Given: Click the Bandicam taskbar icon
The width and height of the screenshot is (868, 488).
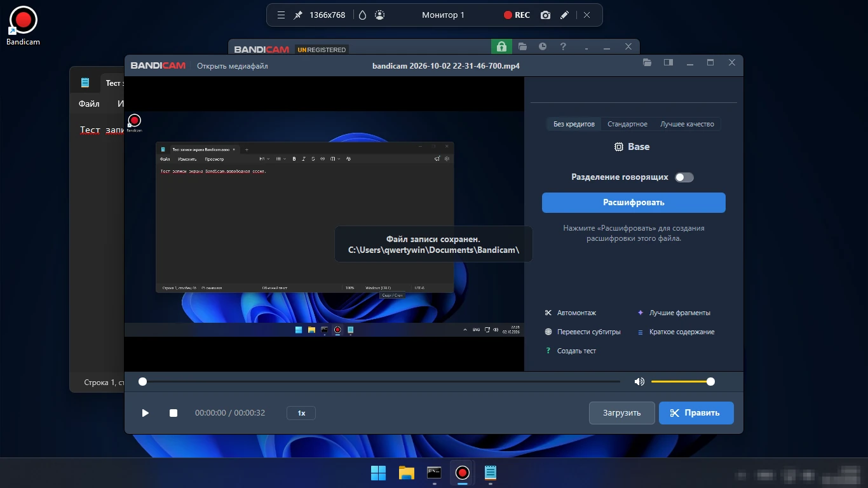Looking at the screenshot, I should click(463, 473).
